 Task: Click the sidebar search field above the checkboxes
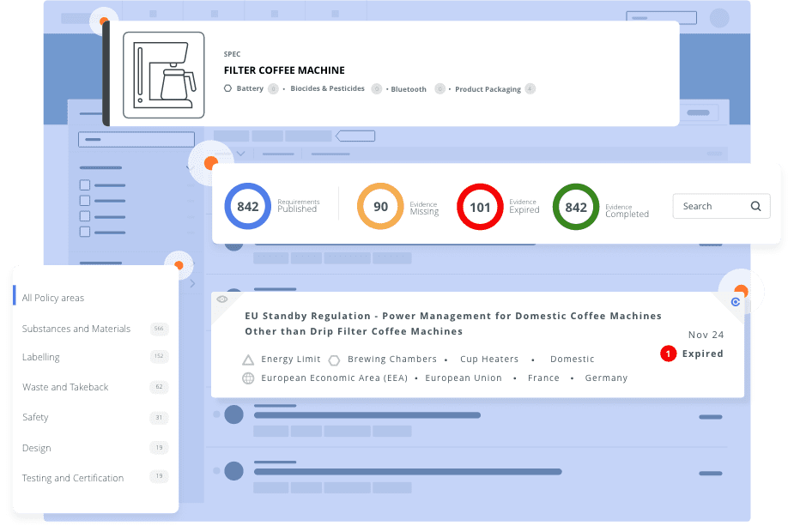pyautogui.click(x=136, y=139)
